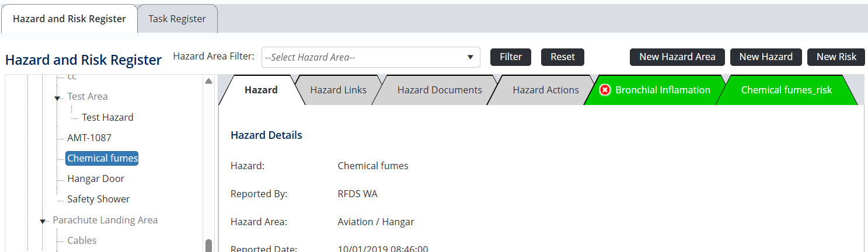Viewport: 868px width, 252px height.
Task: Collapse the Parachute Landing Area node
Action: pyautogui.click(x=43, y=221)
